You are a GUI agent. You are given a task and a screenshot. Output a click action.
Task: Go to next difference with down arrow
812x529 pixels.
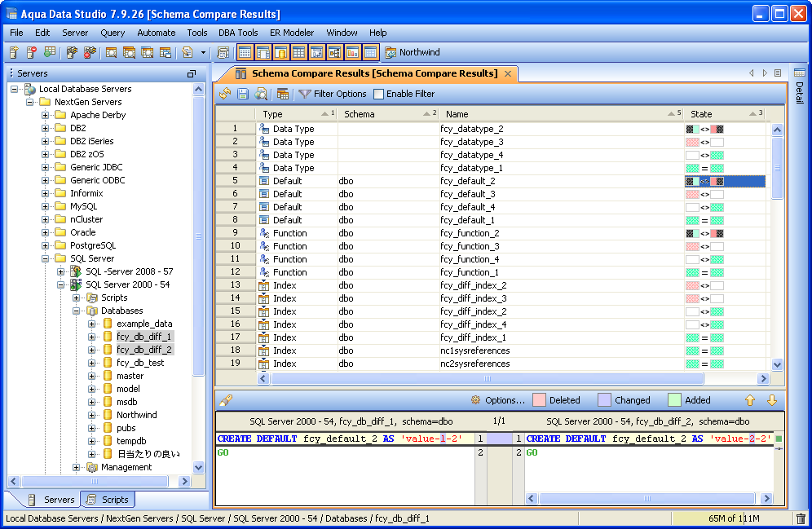pos(772,400)
